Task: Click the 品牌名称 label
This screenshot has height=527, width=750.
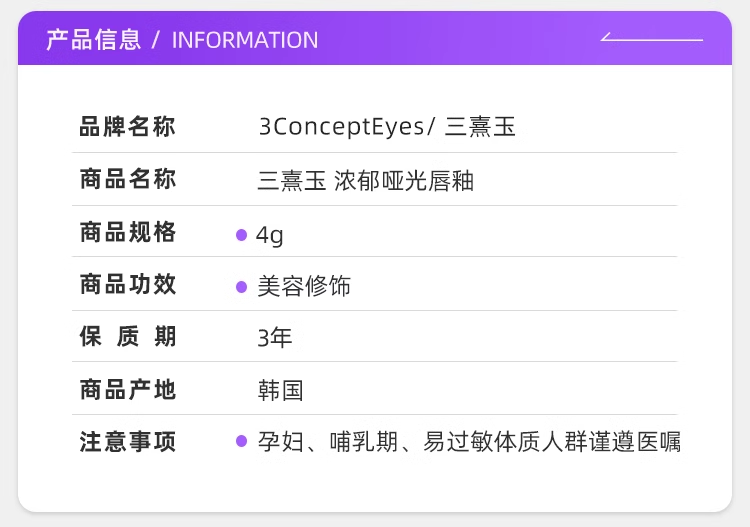Action: 127,127
